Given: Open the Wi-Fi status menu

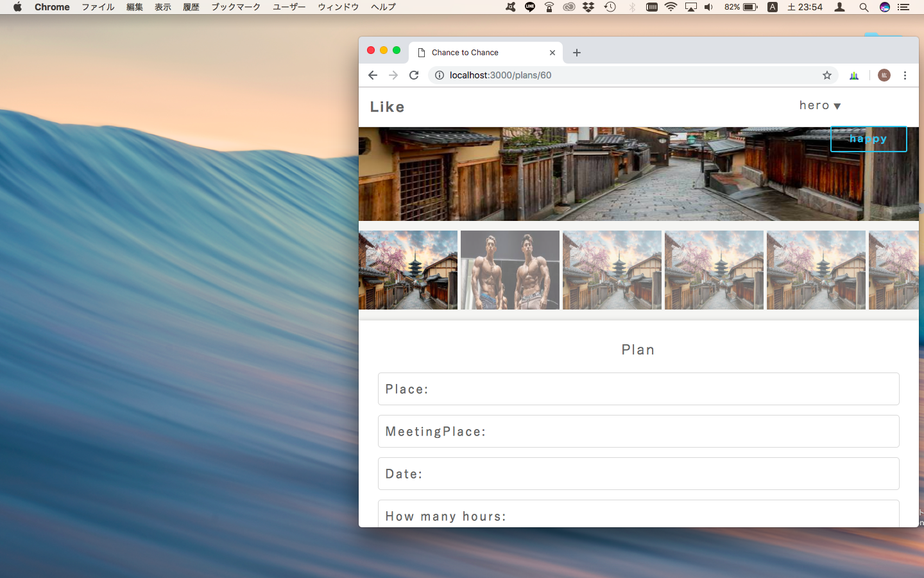Looking at the screenshot, I should 671,7.
